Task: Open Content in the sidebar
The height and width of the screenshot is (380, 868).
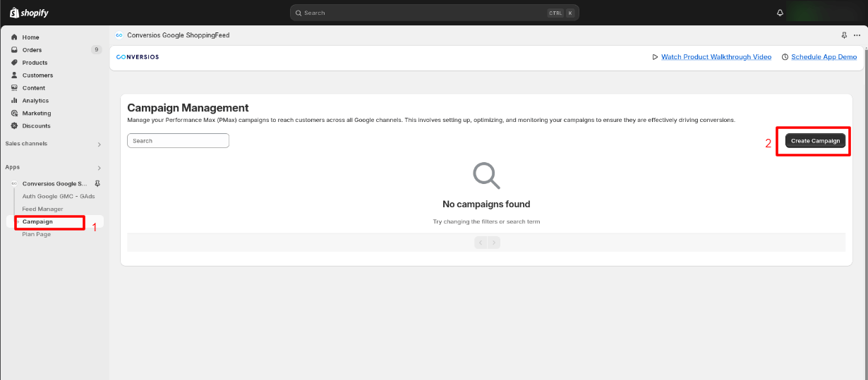Action: tap(34, 88)
